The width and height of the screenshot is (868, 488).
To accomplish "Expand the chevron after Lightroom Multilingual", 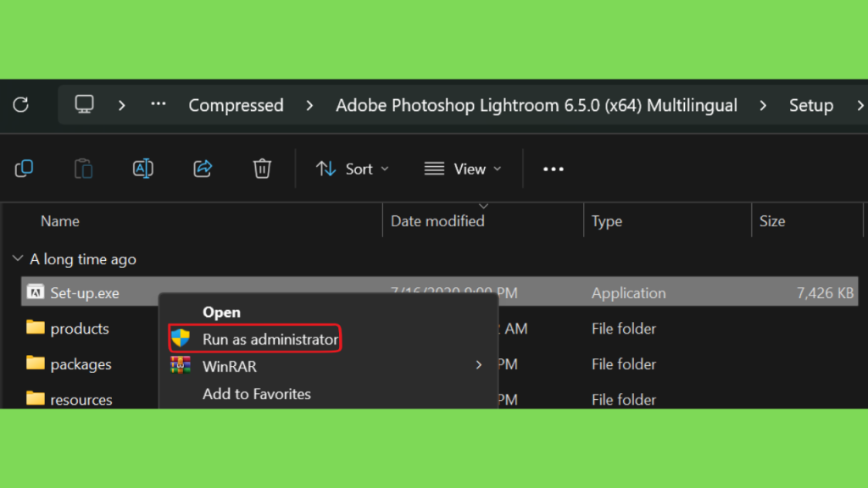I will click(763, 105).
